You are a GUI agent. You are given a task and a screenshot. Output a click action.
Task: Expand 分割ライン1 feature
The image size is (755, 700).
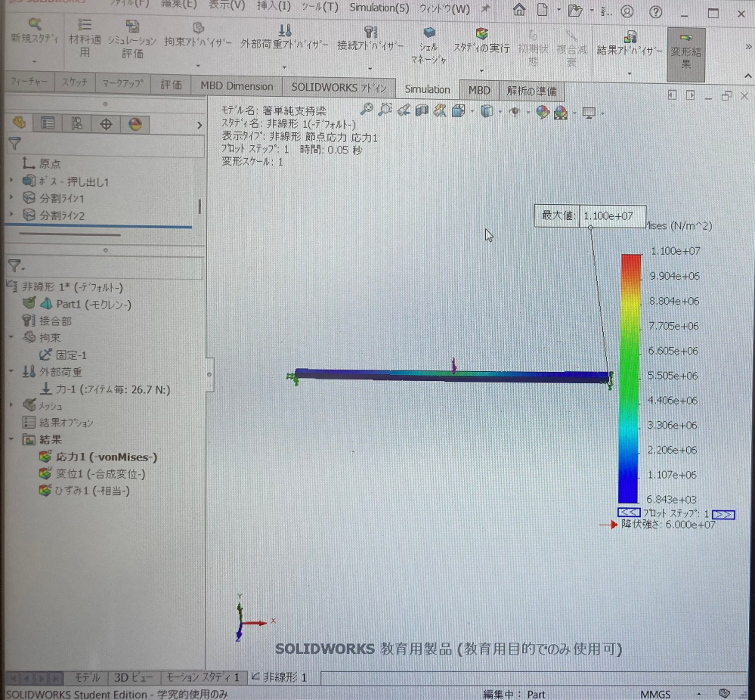(11, 197)
